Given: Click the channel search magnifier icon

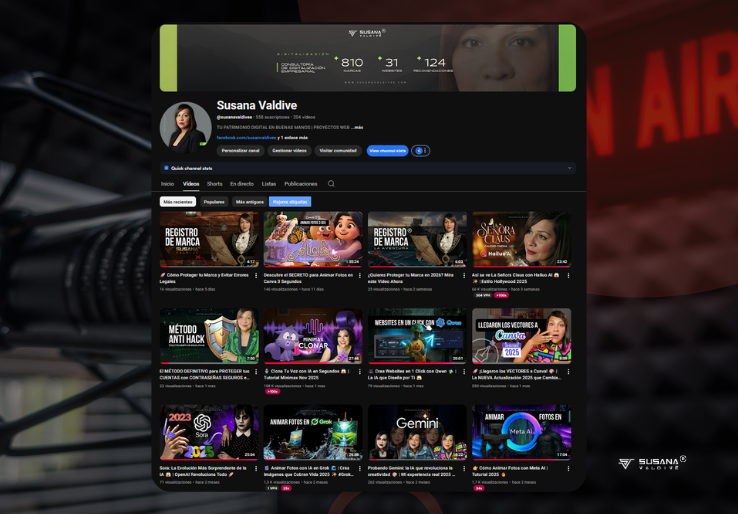Looking at the screenshot, I should coord(331,184).
